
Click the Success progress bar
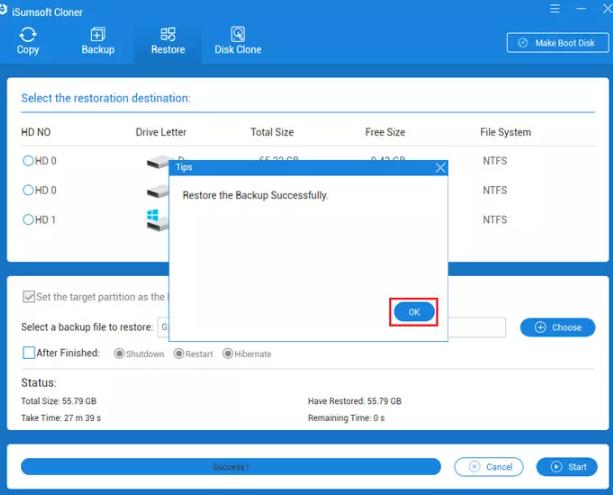coord(231,467)
